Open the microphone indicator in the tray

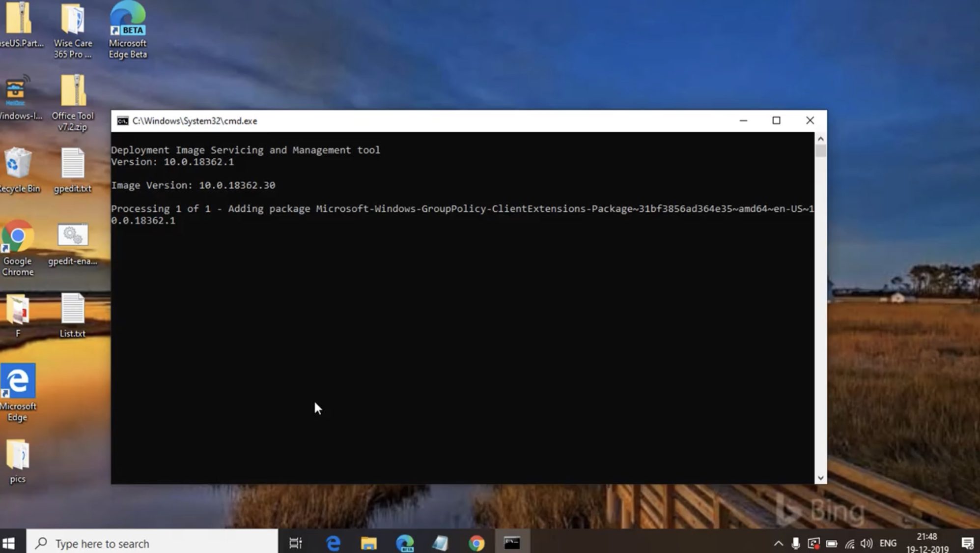(x=796, y=543)
